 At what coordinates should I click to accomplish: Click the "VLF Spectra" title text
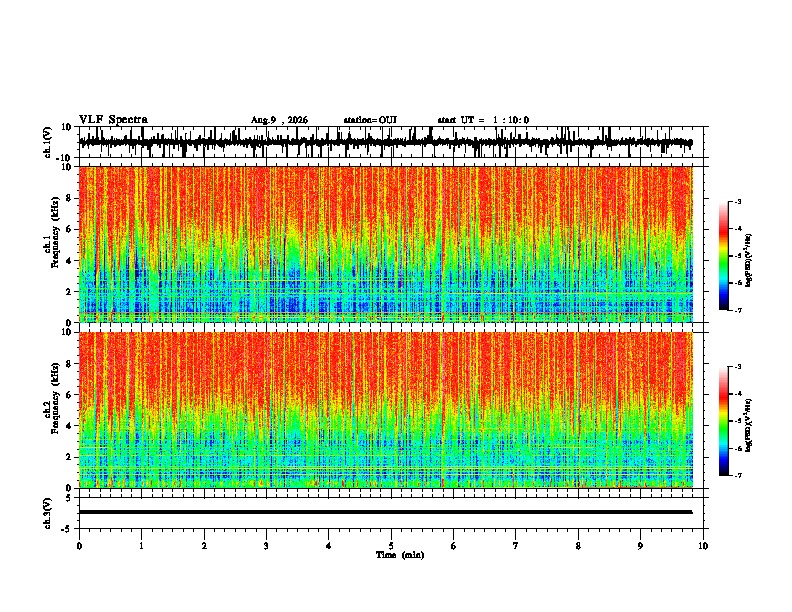coord(113,120)
